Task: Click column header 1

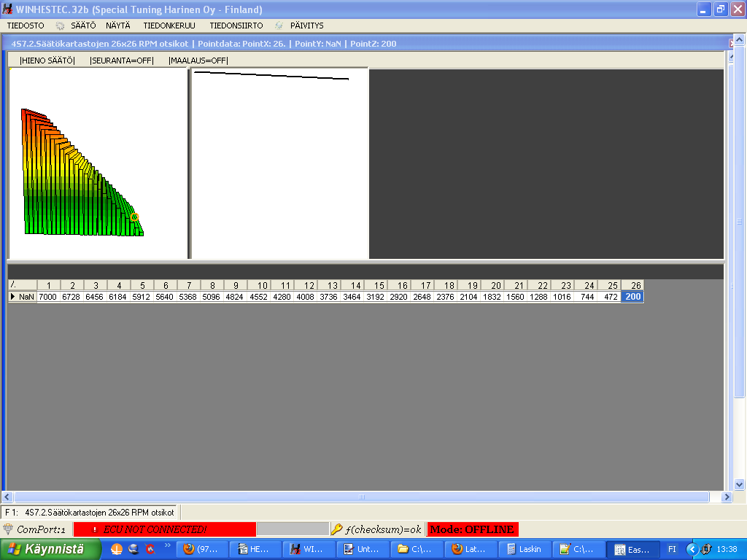Action: [49, 285]
